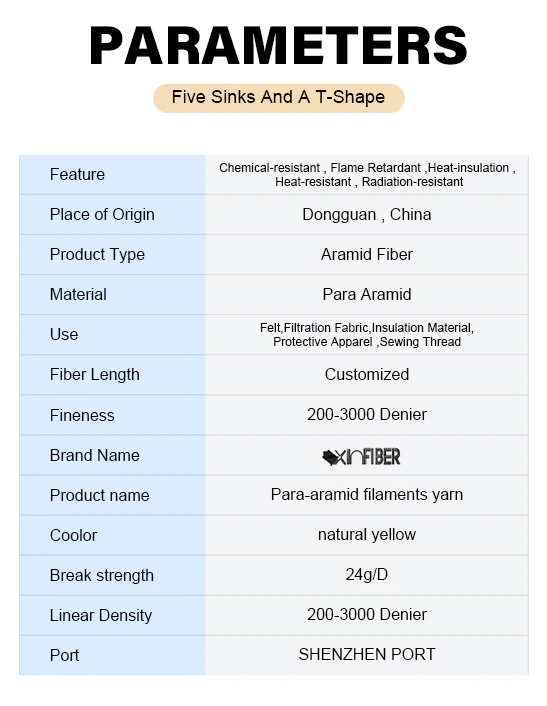Click the Chemical-resistant feature text
Image resolution: width=547 pixels, height=706 pixels.
pyautogui.click(x=269, y=168)
